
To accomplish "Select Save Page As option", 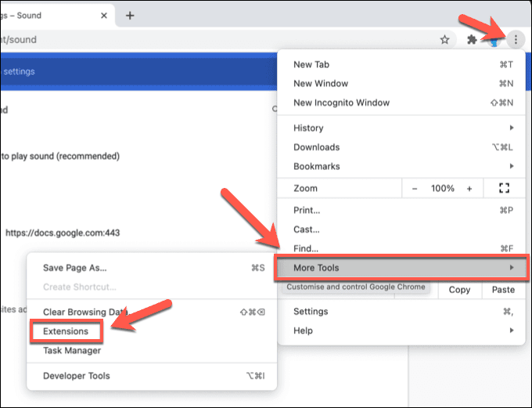I will tap(74, 268).
